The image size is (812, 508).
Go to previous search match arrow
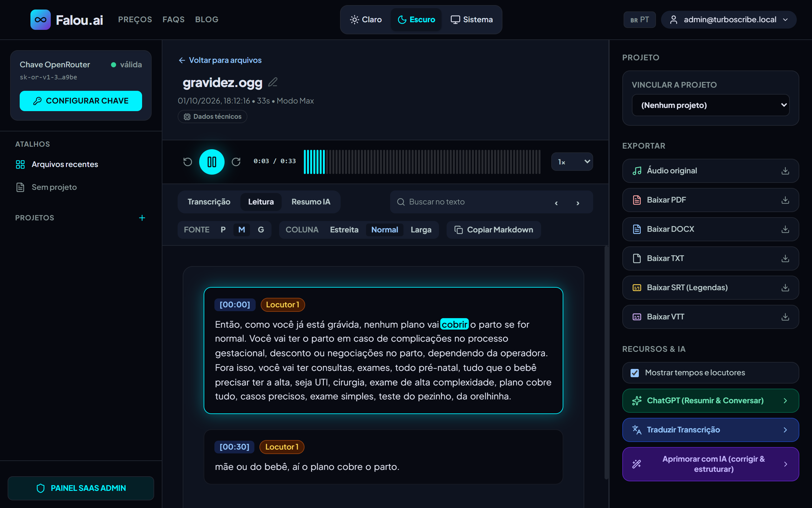pyautogui.click(x=556, y=203)
